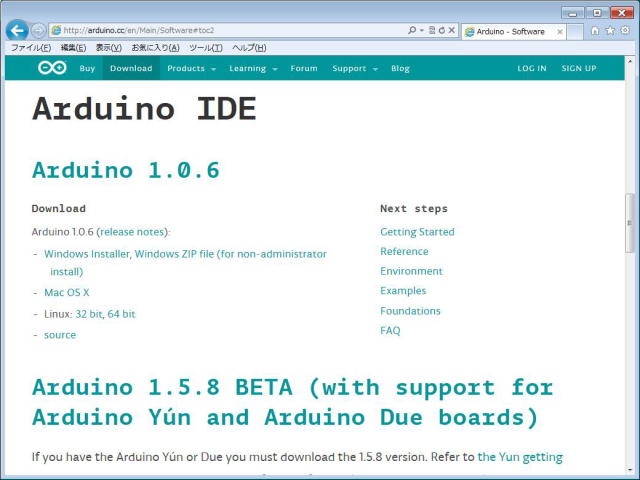Click the browser back arrow button
The image size is (640, 480).
(x=17, y=30)
